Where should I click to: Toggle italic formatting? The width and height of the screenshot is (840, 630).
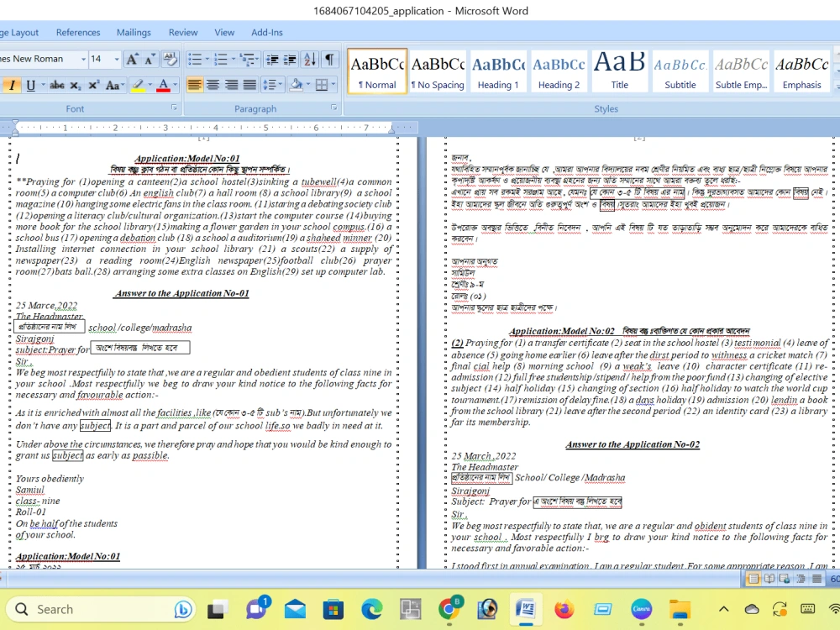click(x=12, y=85)
